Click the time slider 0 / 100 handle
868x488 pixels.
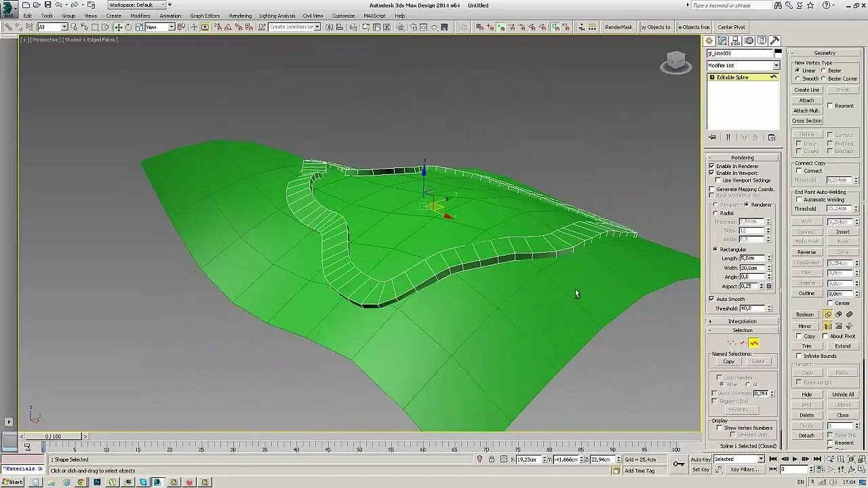coord(53,436)
